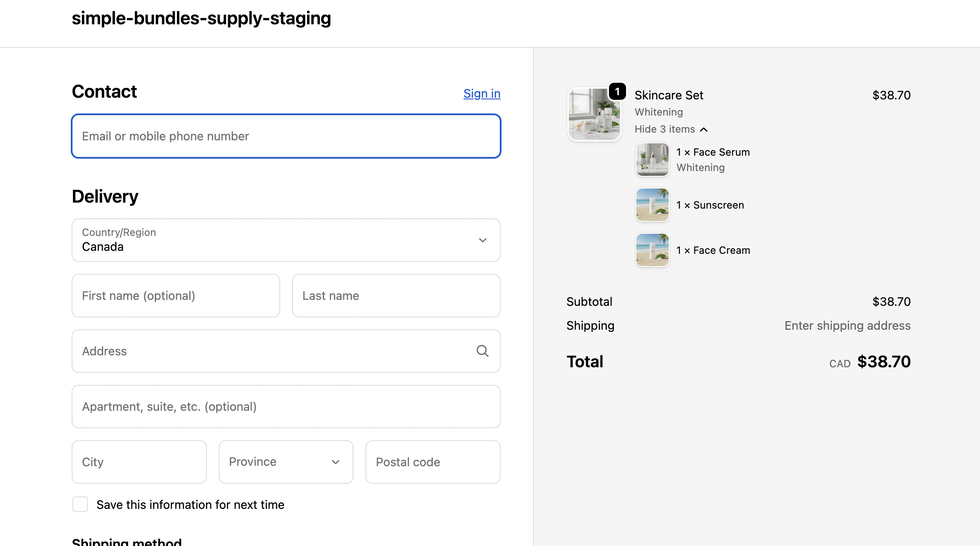Focus the Email or mobile phone field
The width and height of the screenshot is (980, 546).
click(x=286, y=136)
